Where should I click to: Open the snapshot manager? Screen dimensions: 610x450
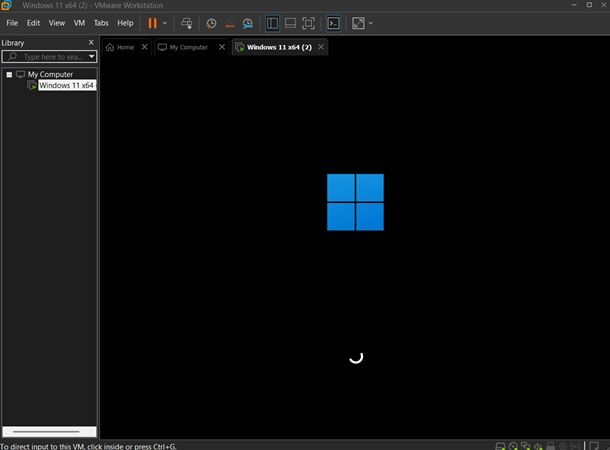pyautogui.click(x=247, y=23)
